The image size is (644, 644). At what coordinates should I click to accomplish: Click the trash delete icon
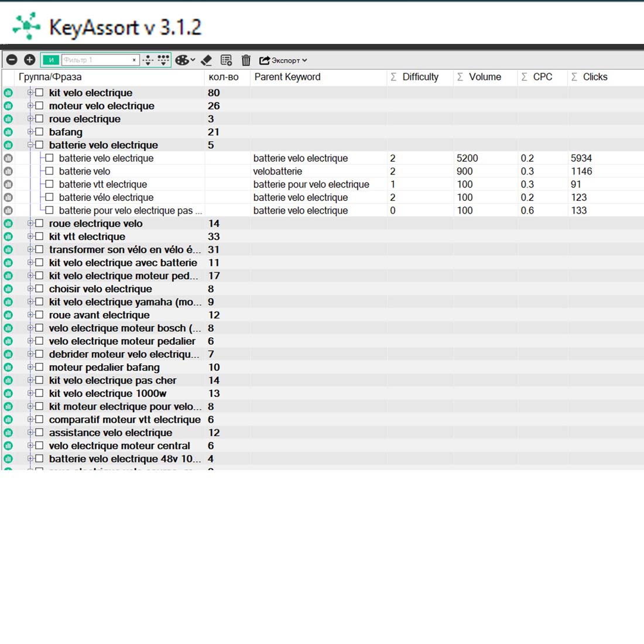246,60
